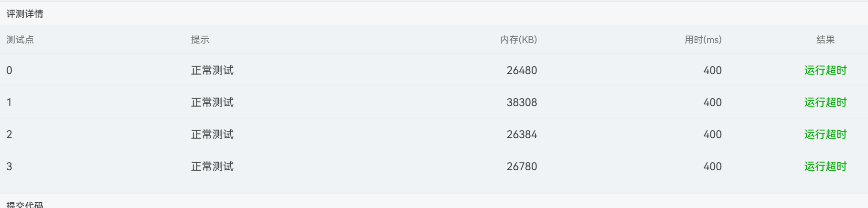Click the 内存(KB) column header

coord(518,40)
